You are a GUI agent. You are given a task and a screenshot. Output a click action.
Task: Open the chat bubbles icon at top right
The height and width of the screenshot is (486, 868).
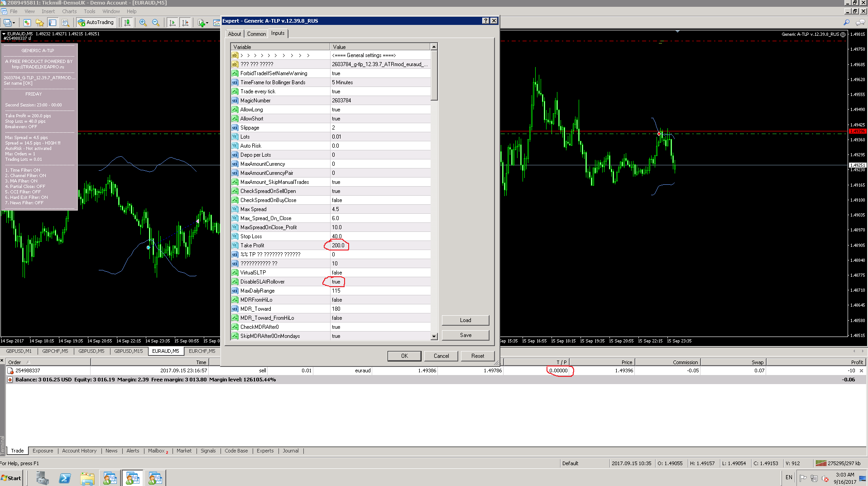pyautogui.click(x=860, y=22)
